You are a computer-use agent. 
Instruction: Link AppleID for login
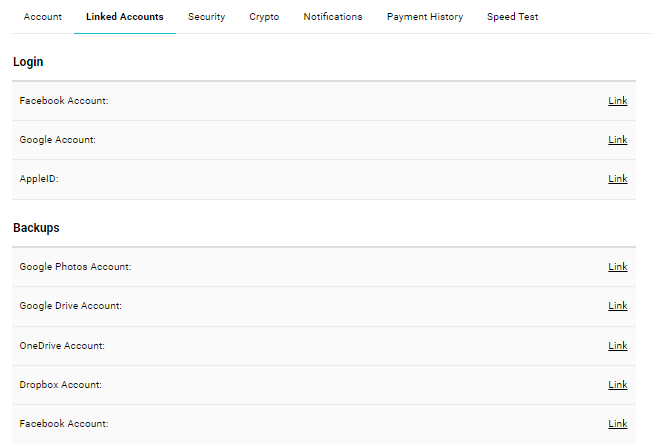coord(618,179)
